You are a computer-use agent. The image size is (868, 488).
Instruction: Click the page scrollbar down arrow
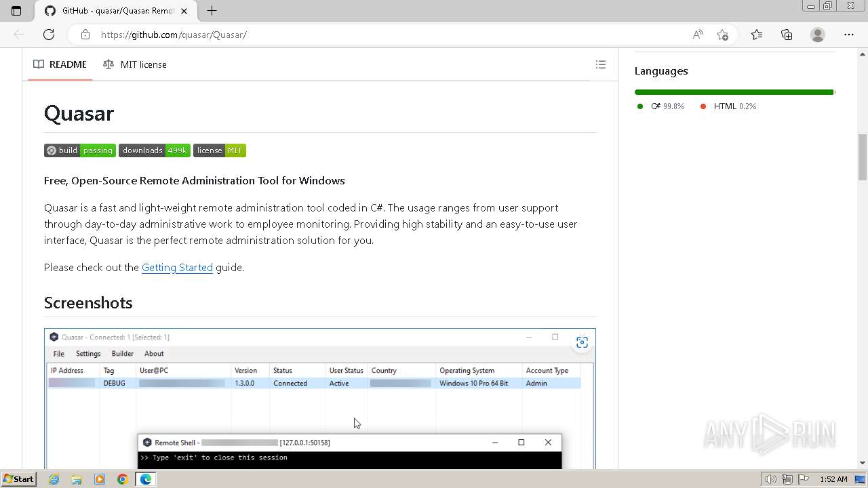(x=863, y=463)
